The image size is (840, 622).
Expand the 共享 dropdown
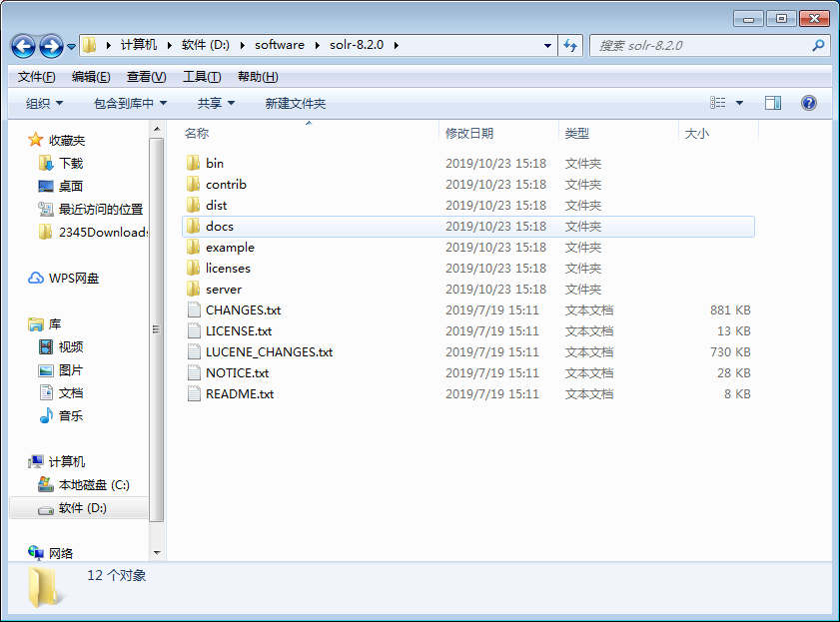[216, 103]
